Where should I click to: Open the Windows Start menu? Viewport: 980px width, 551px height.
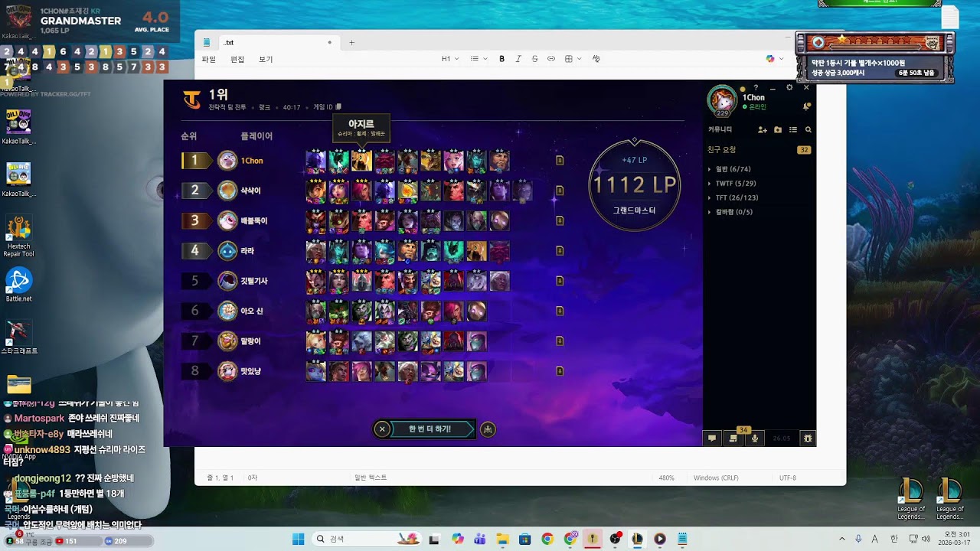299,539
